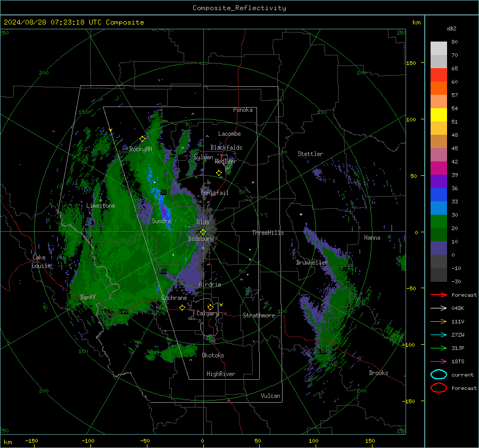Click the Calgary city label
This screenshot has width=479, height=448.
point(208,313)
